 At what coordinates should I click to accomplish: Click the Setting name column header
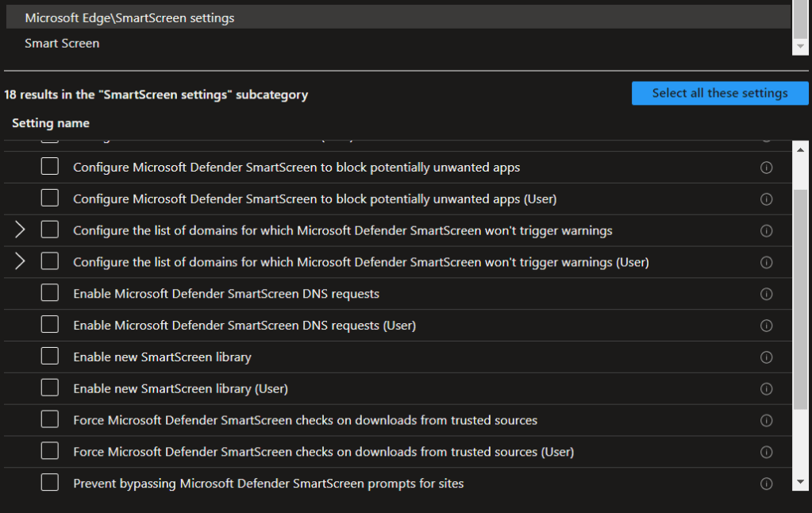(x=51, y=123)
